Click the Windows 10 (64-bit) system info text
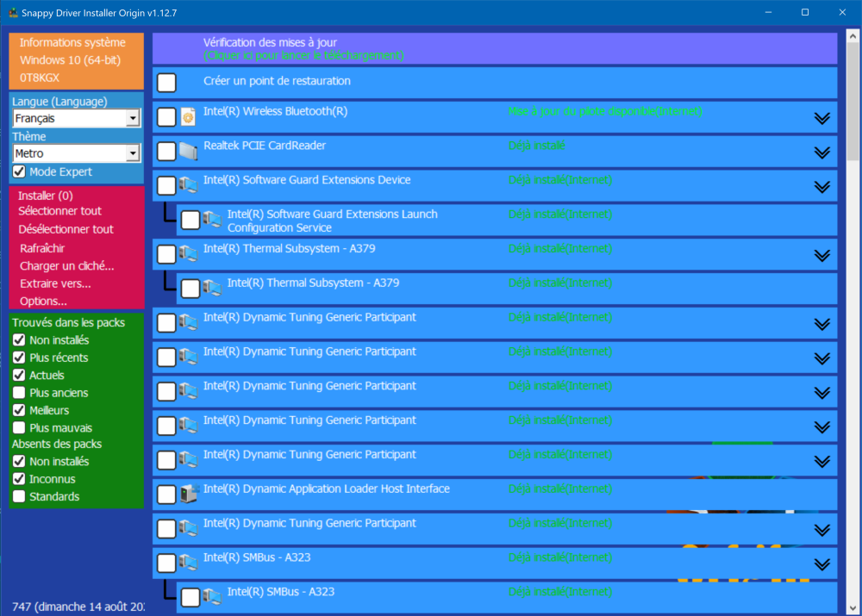 point(71,60)
